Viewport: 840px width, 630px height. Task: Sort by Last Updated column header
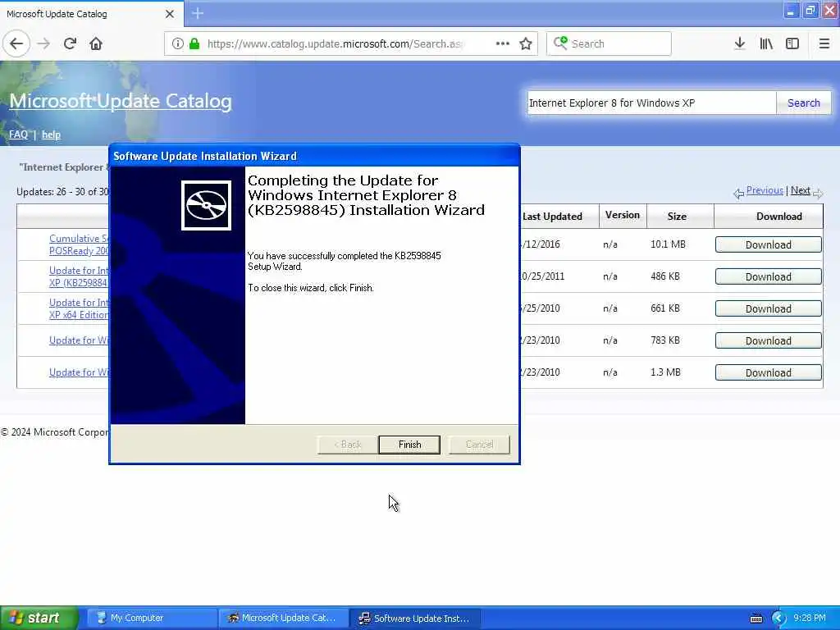(x=552, y=217)
